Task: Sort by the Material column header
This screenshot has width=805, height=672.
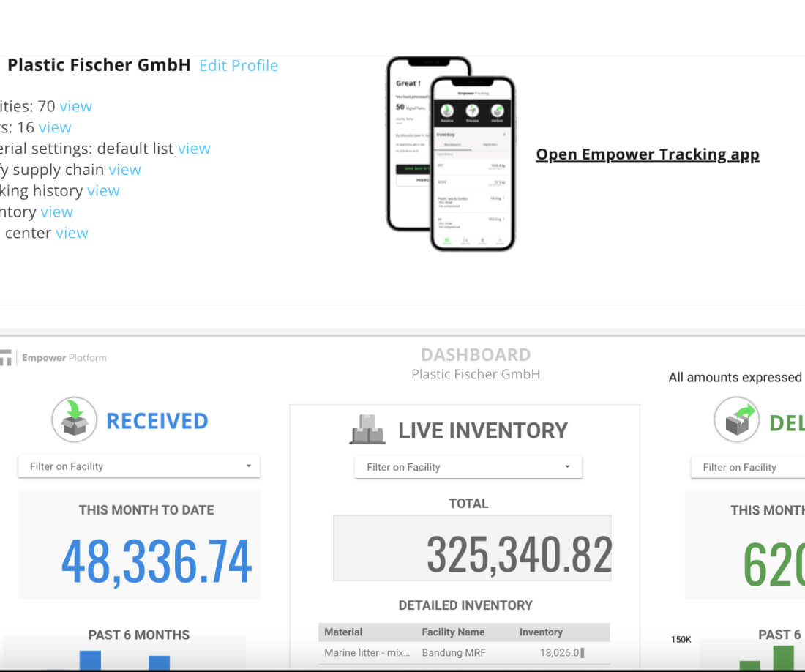Action: (343, 632)
